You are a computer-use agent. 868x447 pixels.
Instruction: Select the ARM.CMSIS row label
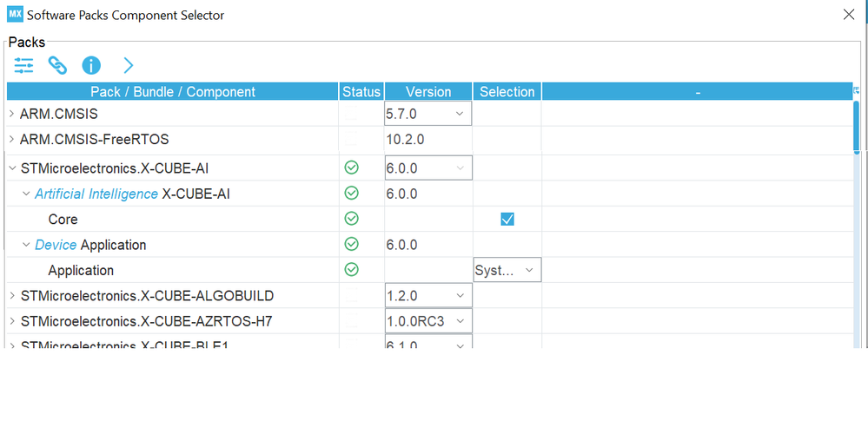click(59, 114)
